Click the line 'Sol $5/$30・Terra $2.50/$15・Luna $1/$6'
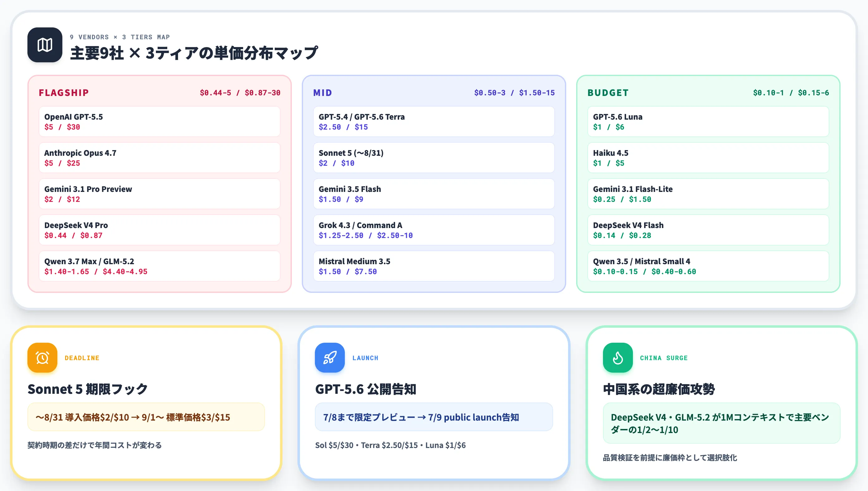The image size is (868, 491). point(390,445)
